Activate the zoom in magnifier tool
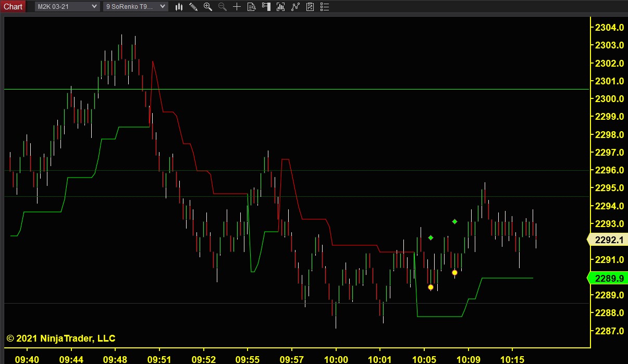This screenshot has width=628, height=364. [x=208, y=7]
